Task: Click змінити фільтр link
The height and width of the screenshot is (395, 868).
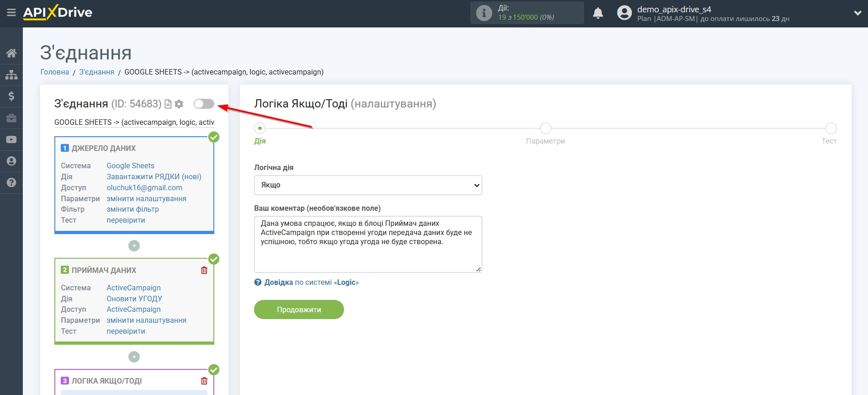Action: [x=132, y=209]
